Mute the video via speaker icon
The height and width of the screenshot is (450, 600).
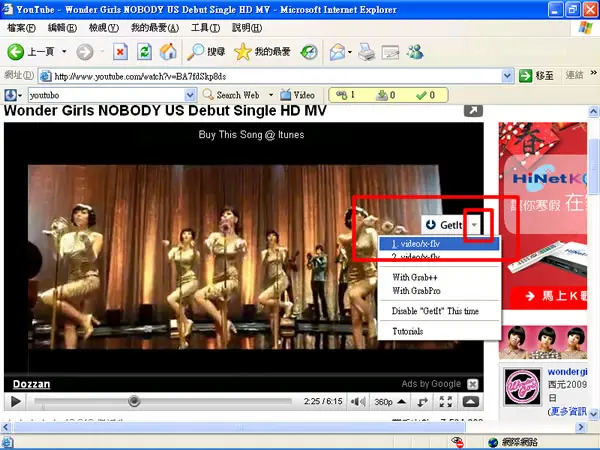coord(358,402)
